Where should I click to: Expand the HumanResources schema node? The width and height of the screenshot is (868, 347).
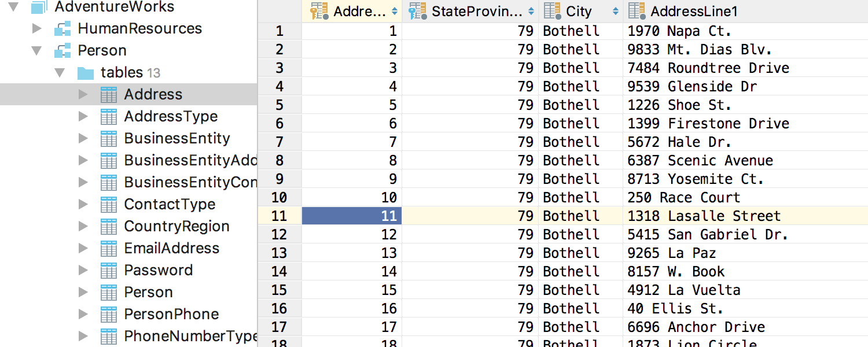pyautogui.click(x=37, y=28)
